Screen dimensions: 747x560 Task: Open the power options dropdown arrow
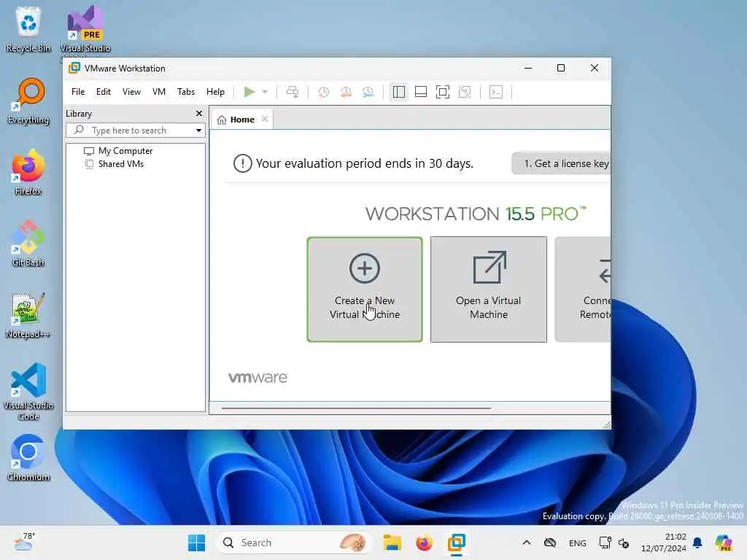coord(265,92)
